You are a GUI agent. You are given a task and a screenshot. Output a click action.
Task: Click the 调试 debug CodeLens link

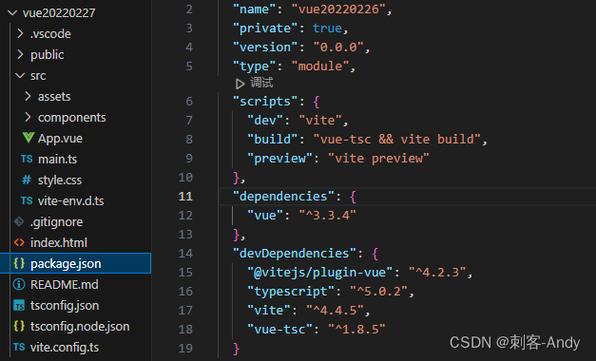click(262, 83)
